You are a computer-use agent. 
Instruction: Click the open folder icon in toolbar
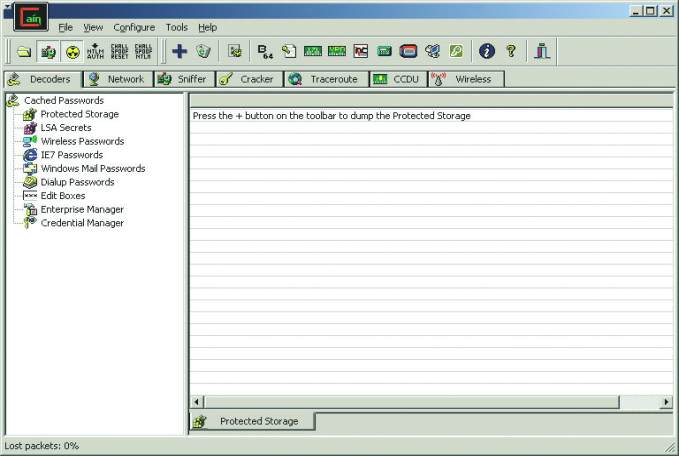[24, 51]
